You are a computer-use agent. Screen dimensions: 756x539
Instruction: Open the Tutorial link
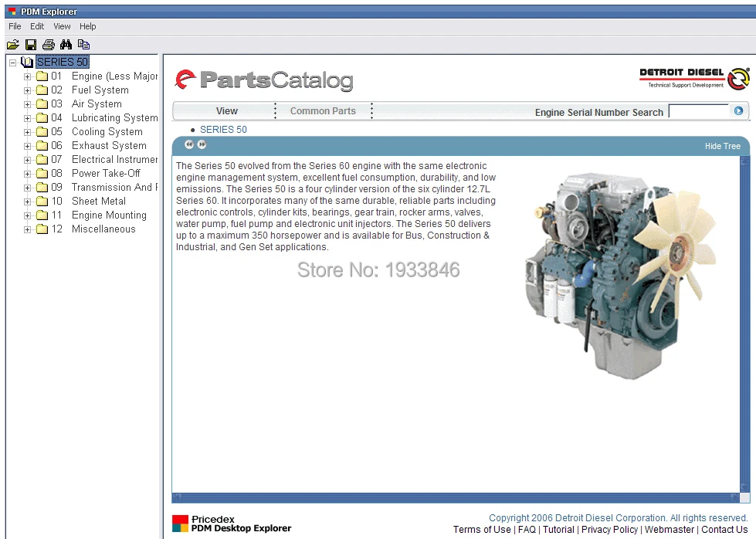pos(558,530)
